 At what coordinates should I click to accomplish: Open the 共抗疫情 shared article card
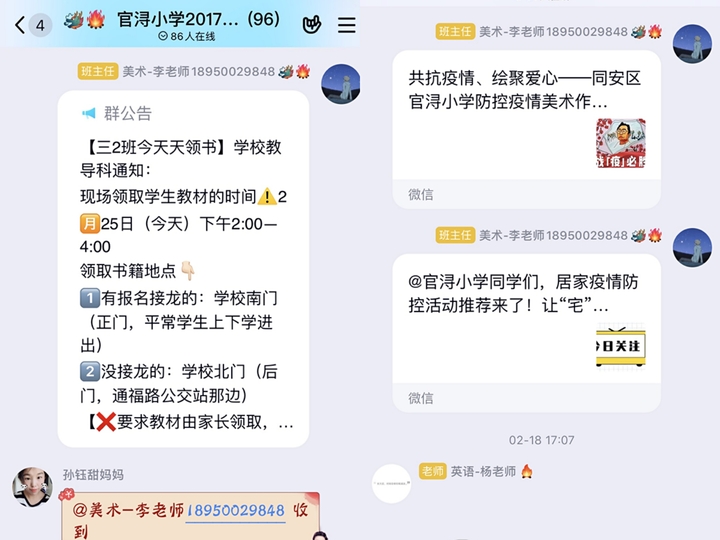click(x=526, y=129)
